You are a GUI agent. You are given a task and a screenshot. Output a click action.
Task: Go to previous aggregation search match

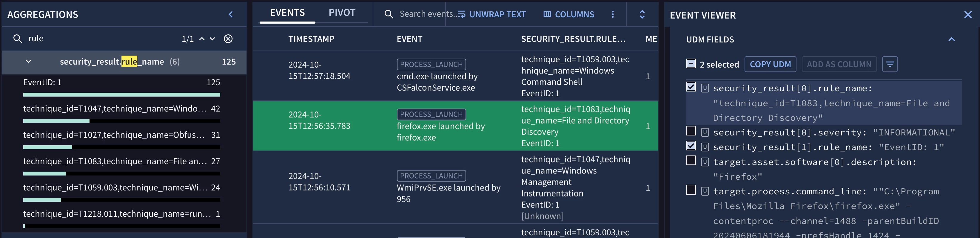pos(202,39)
